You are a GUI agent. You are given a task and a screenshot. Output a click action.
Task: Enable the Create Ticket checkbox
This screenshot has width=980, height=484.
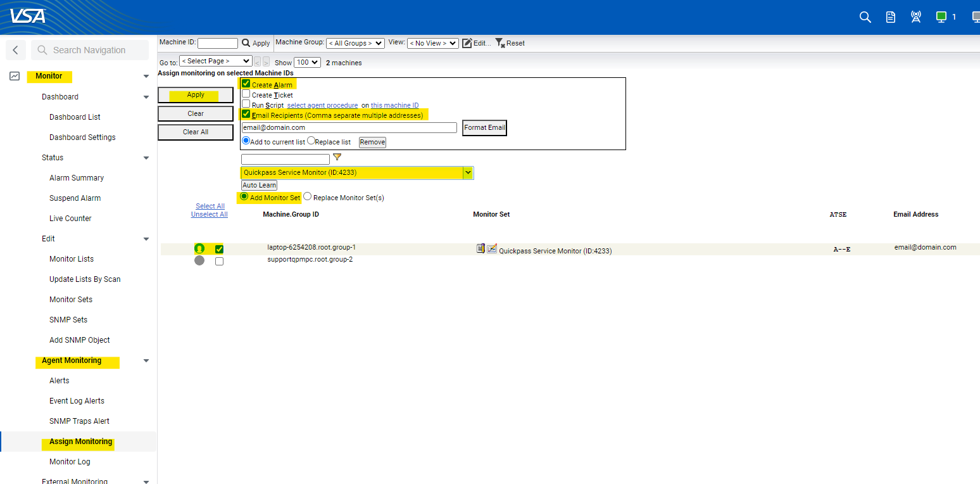246,94
